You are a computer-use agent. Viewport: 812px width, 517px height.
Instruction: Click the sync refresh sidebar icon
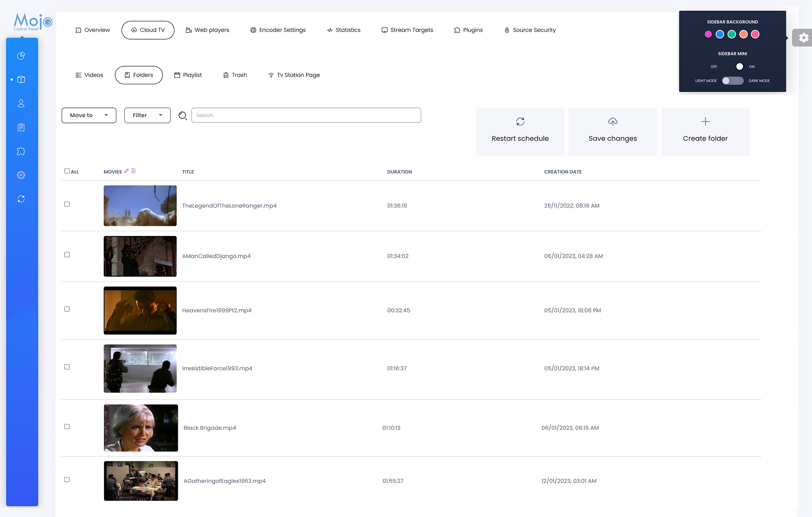[21, 199]
